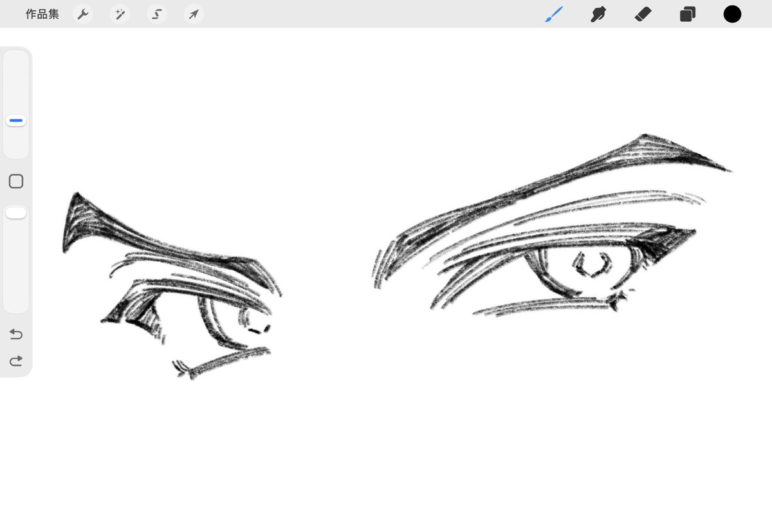Viewport: 772px width, 532px height.
Task: Open the 作品集 gallery
Action: click(x=42, y=14)
